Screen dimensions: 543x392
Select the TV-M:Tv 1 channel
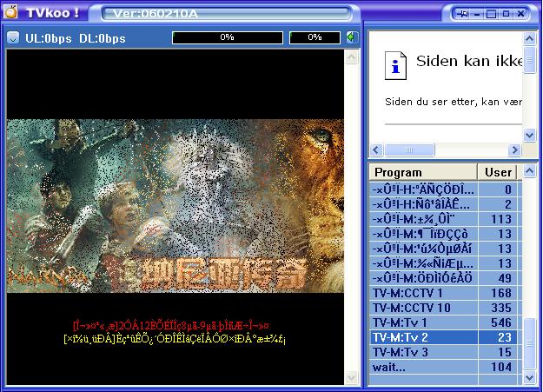point(446,322)
